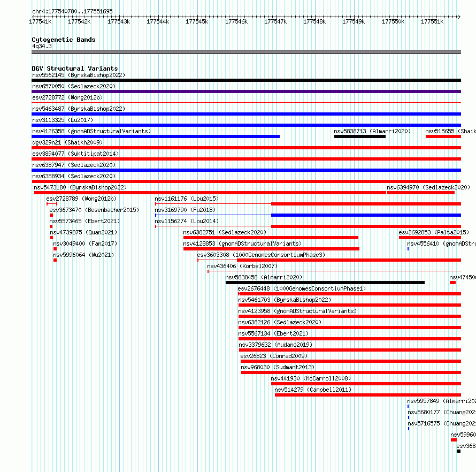This screenshot has width=476, height=472.
Task: Select nsv5716575 Chuang variant label
Action: (442, 423)
